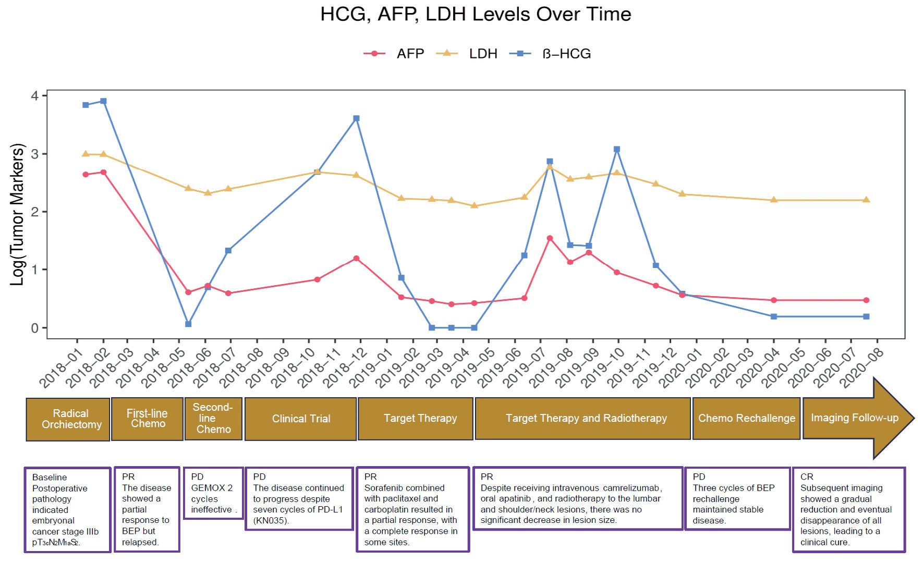
Task: Click the ß-HCG peak point at 2018-02
Action: (103, 101)
